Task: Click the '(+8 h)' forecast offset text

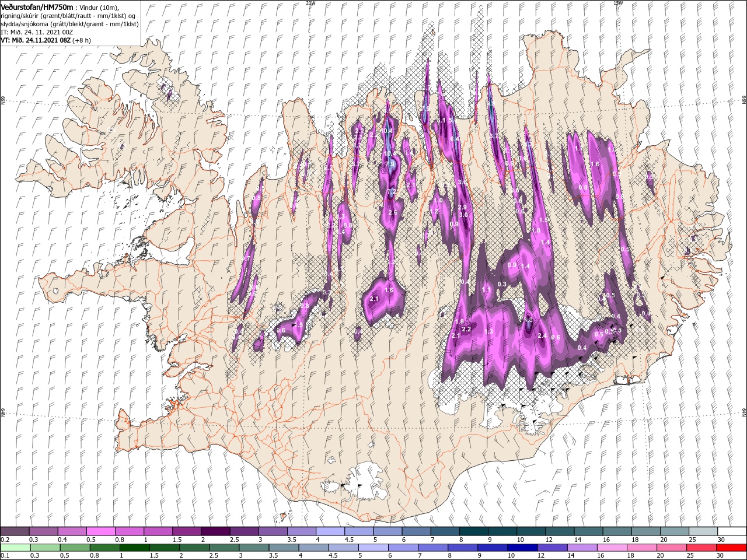Action: click(83, 41)
